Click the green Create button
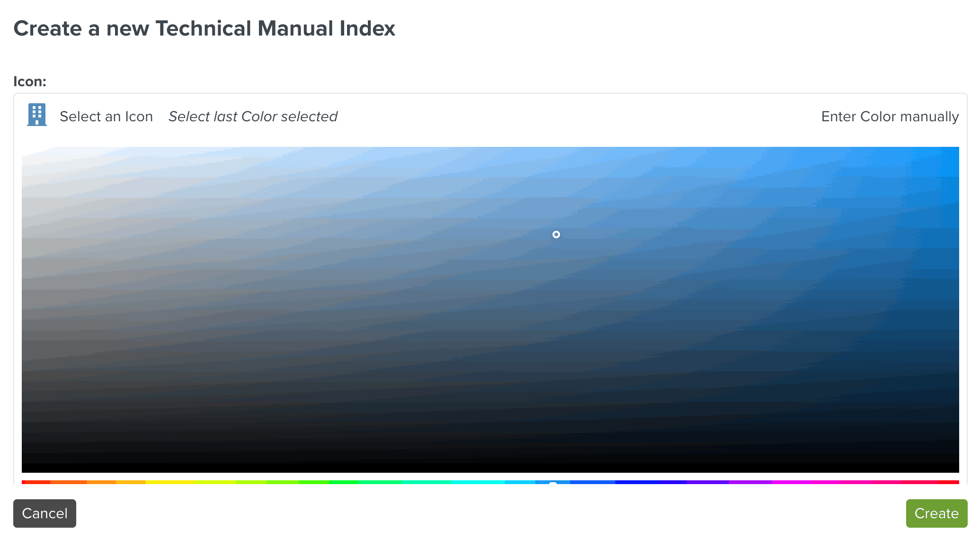Image resolution: width=980 pixels, height=540 pixels. tap(936, 513)
